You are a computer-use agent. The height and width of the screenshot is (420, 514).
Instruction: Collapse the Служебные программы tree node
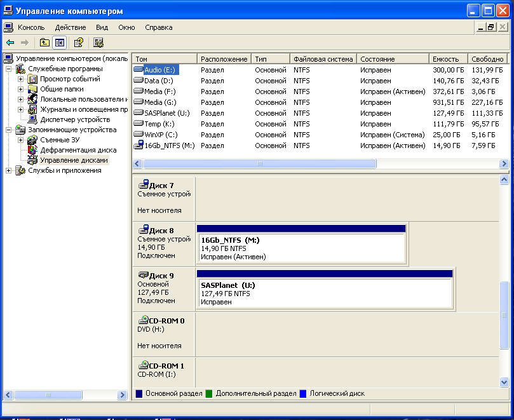[9, 69]
